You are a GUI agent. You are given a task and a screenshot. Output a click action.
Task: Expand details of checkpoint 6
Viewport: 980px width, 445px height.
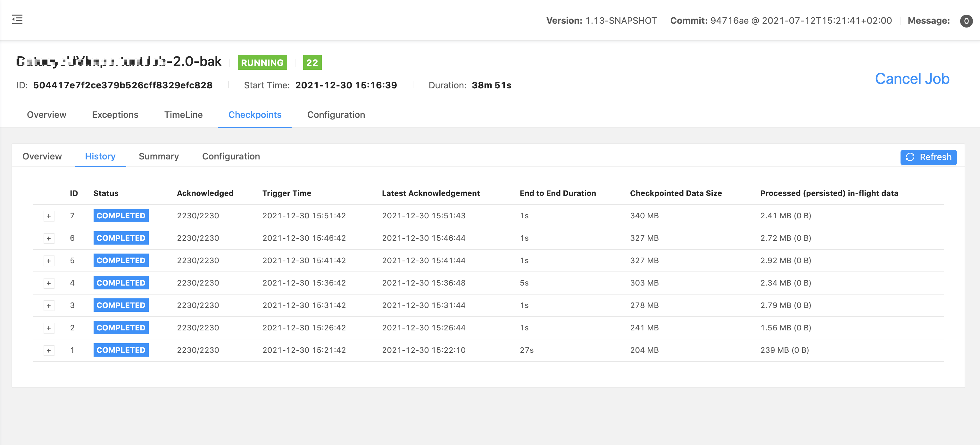(49, 238)
